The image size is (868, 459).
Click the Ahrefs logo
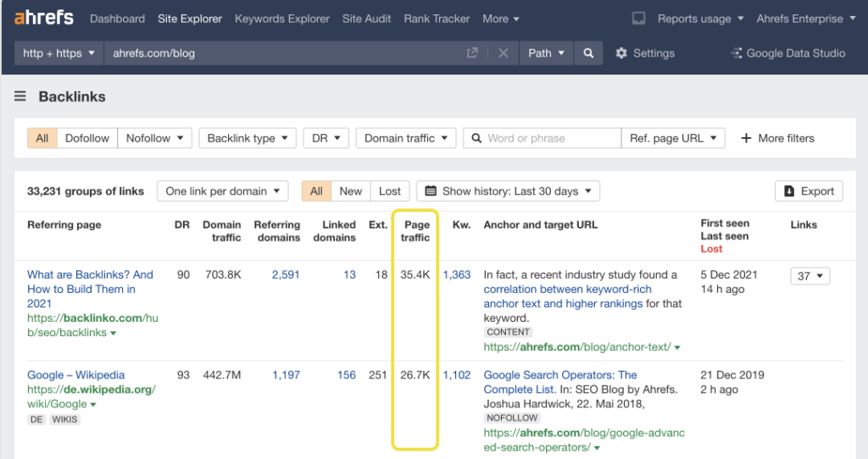(44, 18)
